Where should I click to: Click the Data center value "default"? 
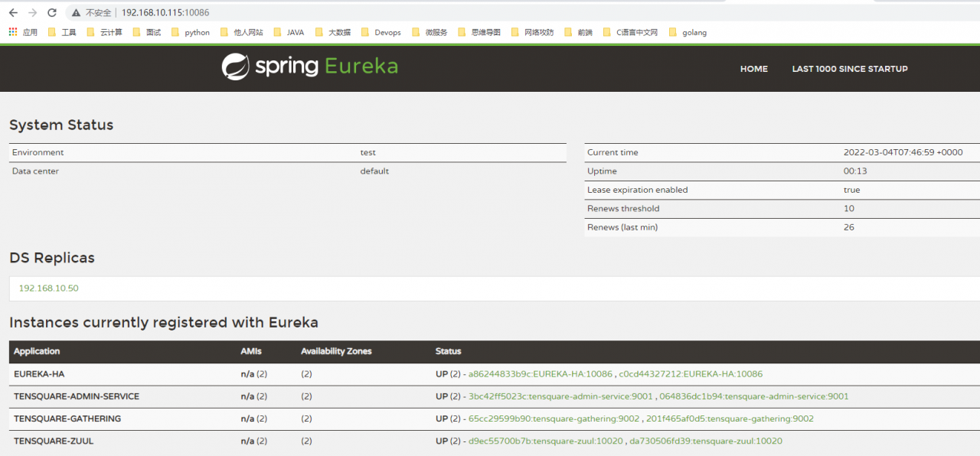(x=374, y=171)
